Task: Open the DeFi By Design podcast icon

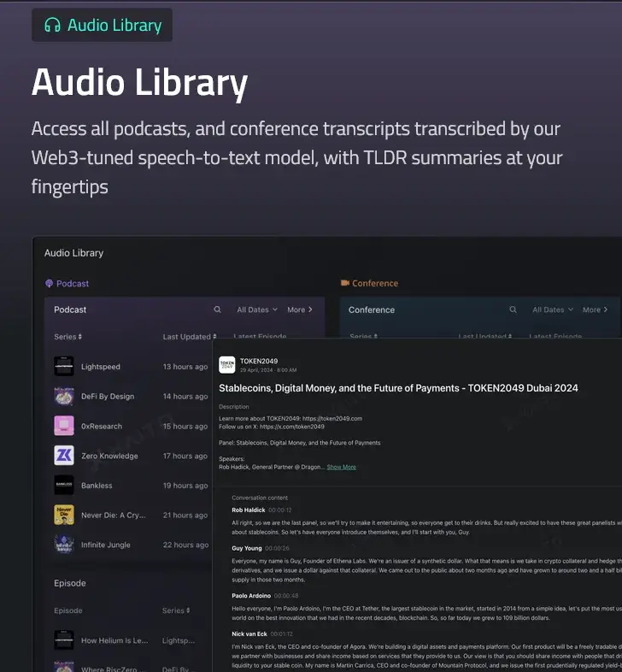Action: (64, 396)
